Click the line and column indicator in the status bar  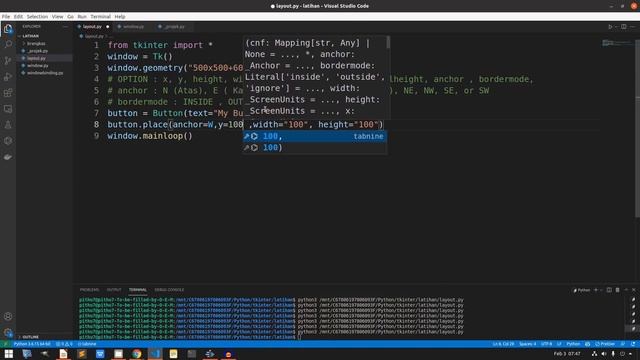coord(503,344)
